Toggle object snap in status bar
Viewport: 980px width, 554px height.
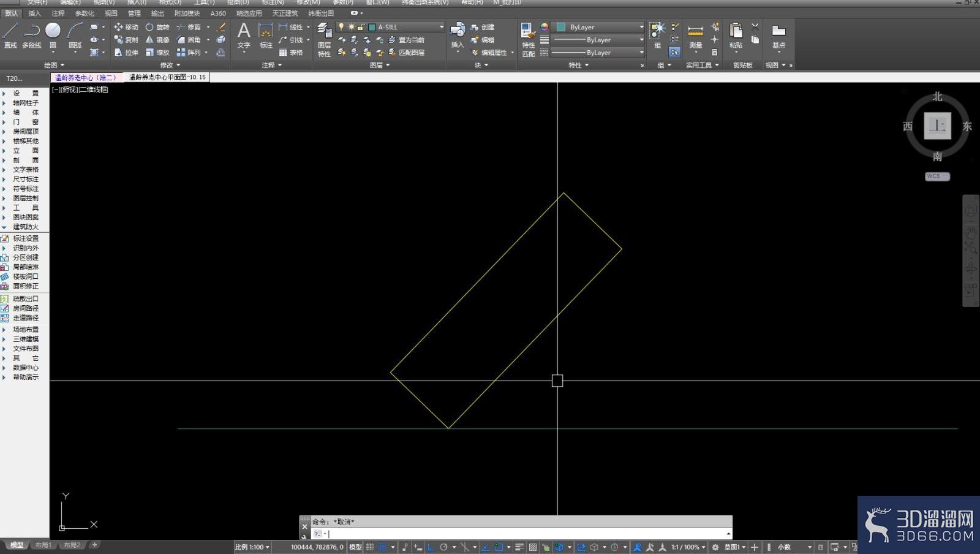pyautogui.click(x=499, y=547)
